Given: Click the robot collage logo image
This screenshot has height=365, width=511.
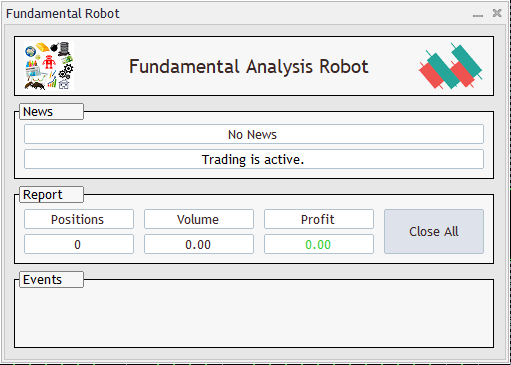Looking at the screenshot, I should [x=49, y=66].
